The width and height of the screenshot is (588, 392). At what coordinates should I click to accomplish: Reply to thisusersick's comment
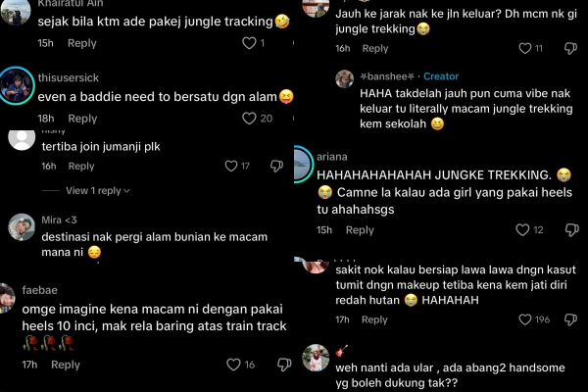pyautogui.click(x=82, y=119)
